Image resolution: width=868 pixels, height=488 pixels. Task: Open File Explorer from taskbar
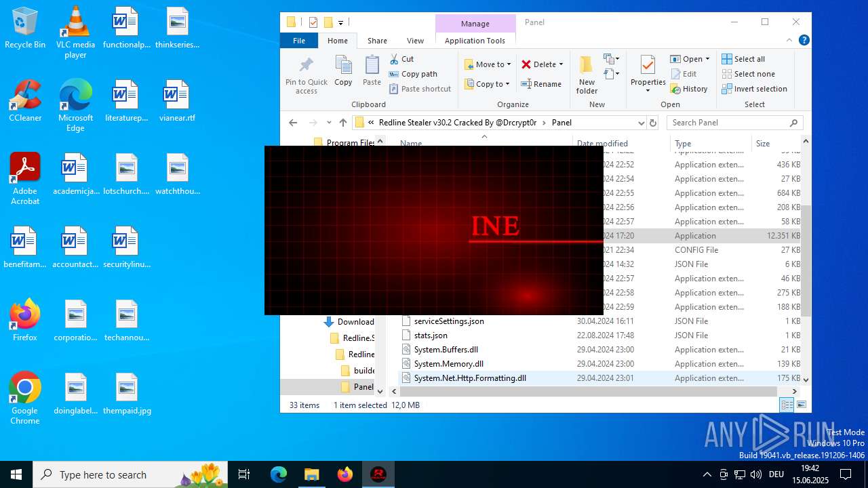pyautogui.click(x=311, y=474)
